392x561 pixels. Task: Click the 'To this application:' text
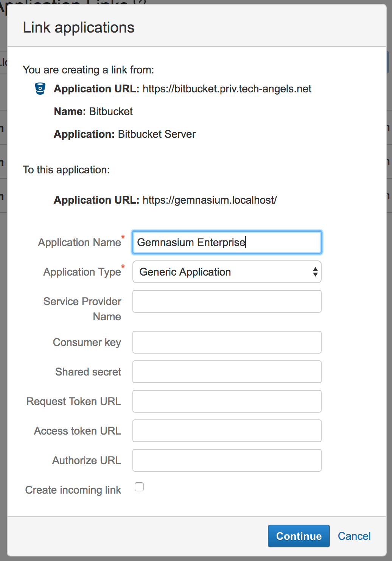(x=66, y=170)
